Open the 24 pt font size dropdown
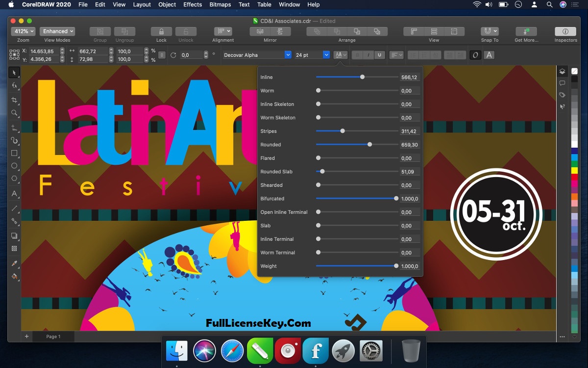Image resolution: width=588 pixels, height=368 pixels. [x=326, y=55]
